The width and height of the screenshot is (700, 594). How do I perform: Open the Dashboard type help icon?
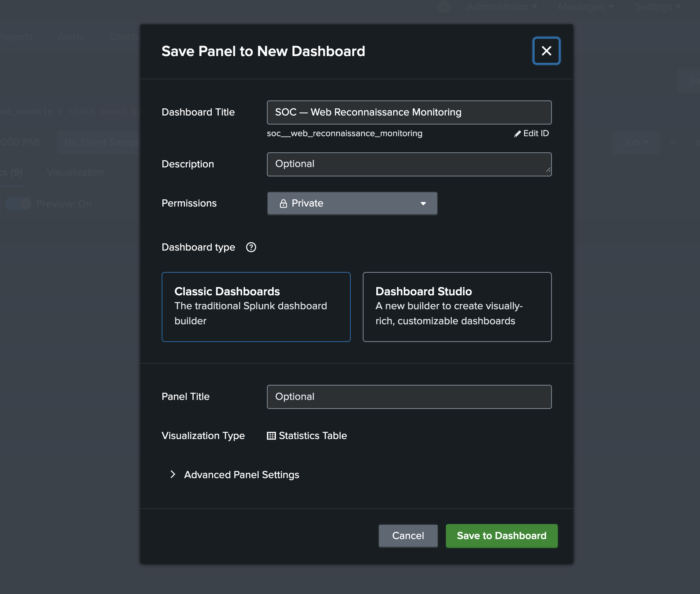click(251, 247)
